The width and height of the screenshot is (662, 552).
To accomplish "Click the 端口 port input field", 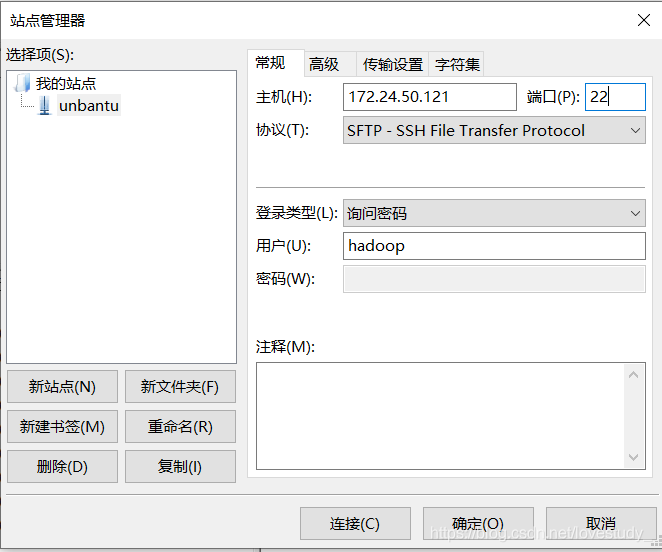I will click(x=614, y=97).
